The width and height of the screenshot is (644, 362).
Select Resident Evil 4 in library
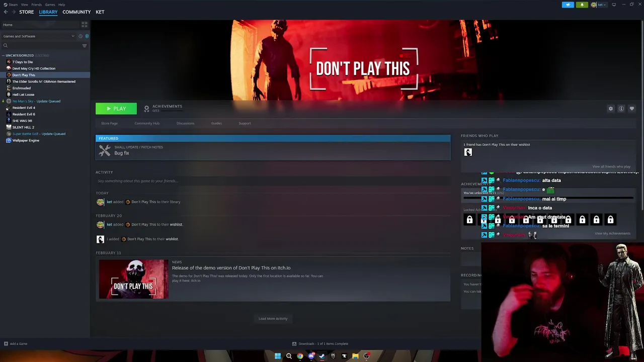24,108
